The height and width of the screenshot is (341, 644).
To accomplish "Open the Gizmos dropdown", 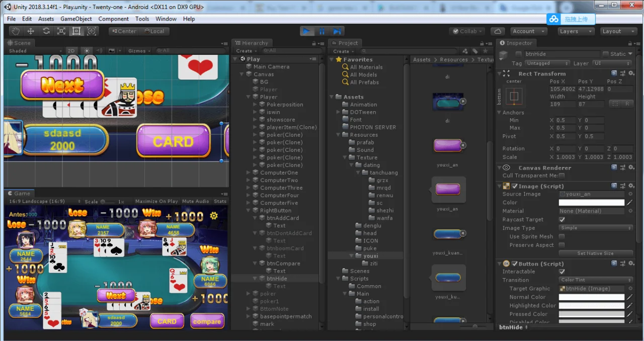I will pos(139,51).
